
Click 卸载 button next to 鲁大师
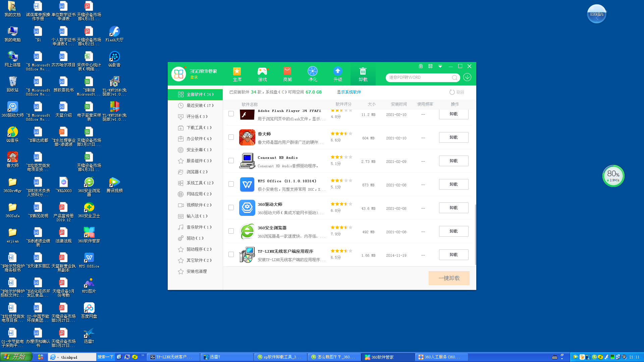pos(453,137)
